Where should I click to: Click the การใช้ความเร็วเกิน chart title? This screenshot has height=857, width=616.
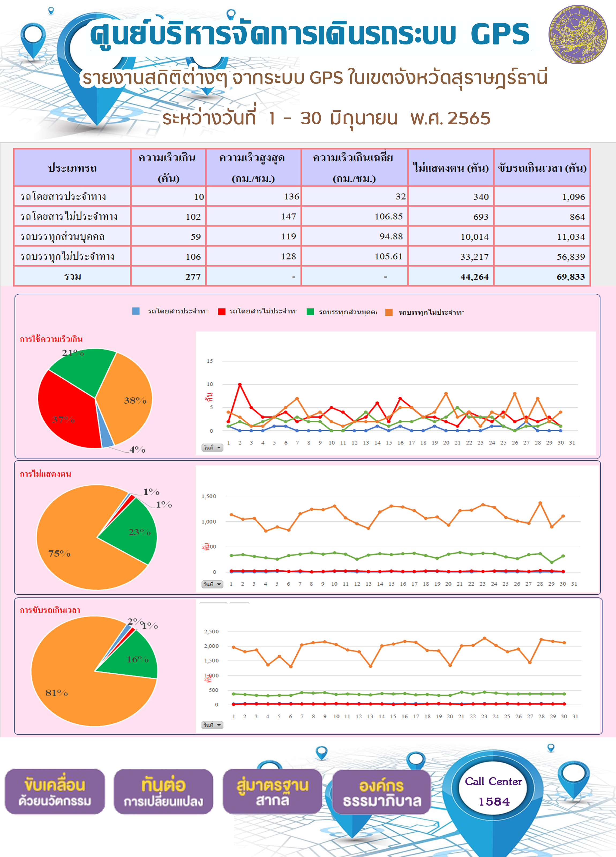point(51,339)
